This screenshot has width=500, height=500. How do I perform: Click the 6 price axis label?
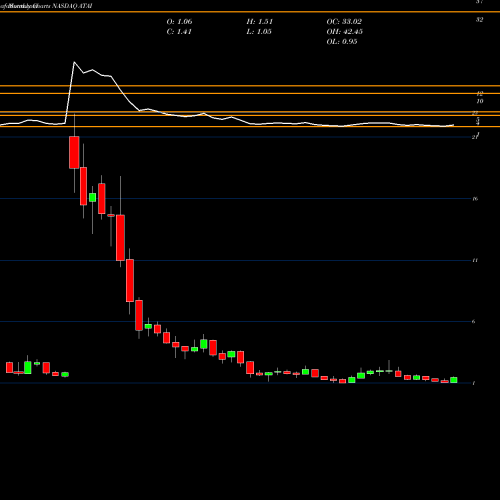point(474,321)
